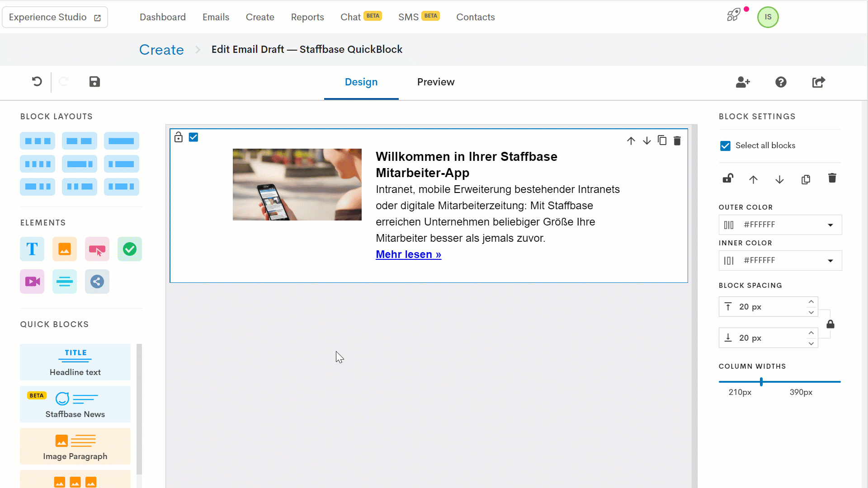Undo the last change

click(x=37, y=82)
